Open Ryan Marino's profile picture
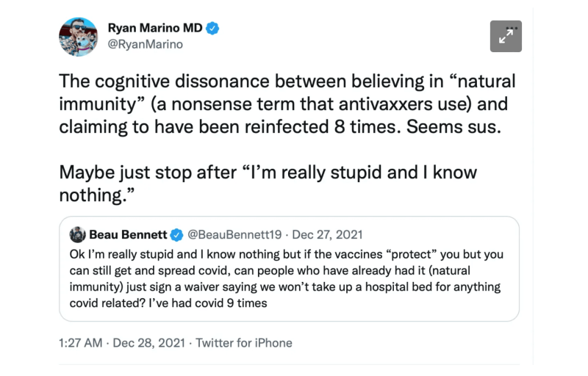This screenshot has height=376, width=588. click(79, 37)
